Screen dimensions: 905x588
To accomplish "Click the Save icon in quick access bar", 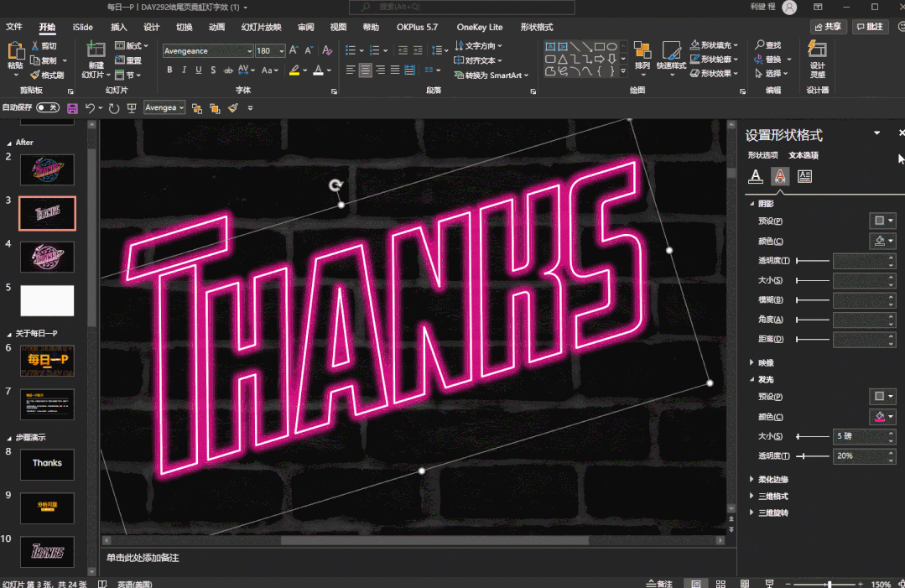I will click(x=72, y=108).
